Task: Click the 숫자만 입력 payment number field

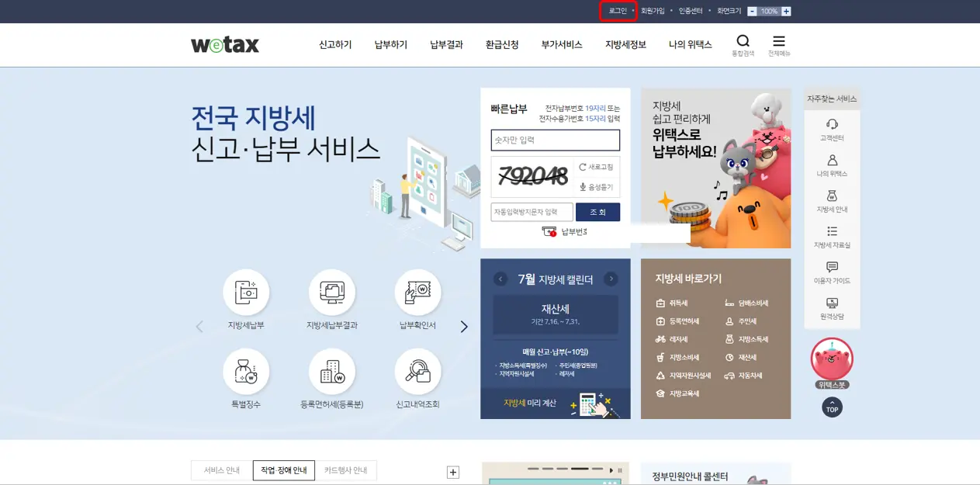Action: click(x=554, y=140)
